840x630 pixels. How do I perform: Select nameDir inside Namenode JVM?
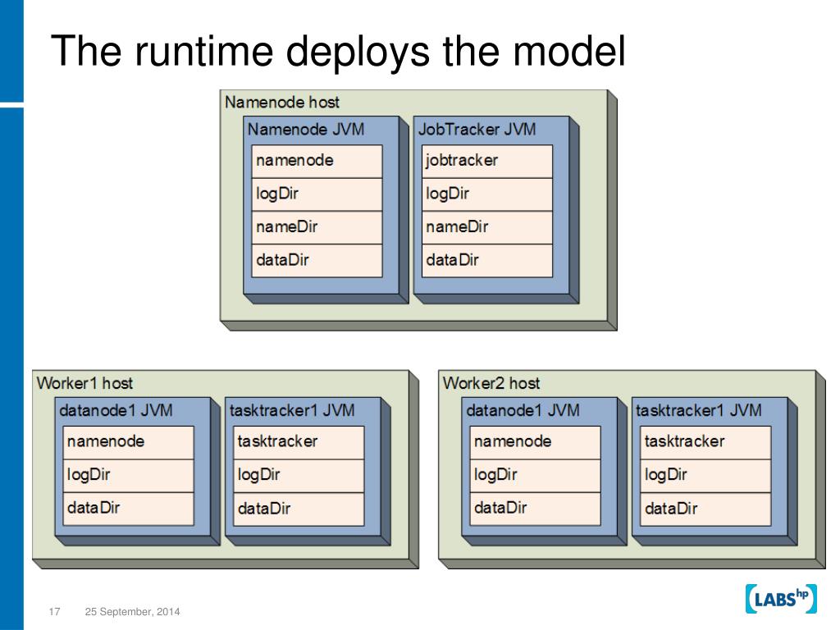tap(317, 228)
